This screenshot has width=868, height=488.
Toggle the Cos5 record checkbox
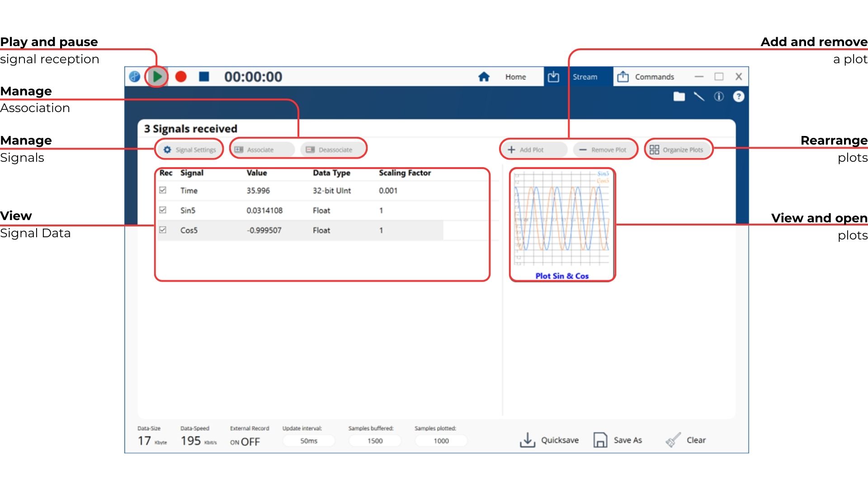[x=163, y=230]
